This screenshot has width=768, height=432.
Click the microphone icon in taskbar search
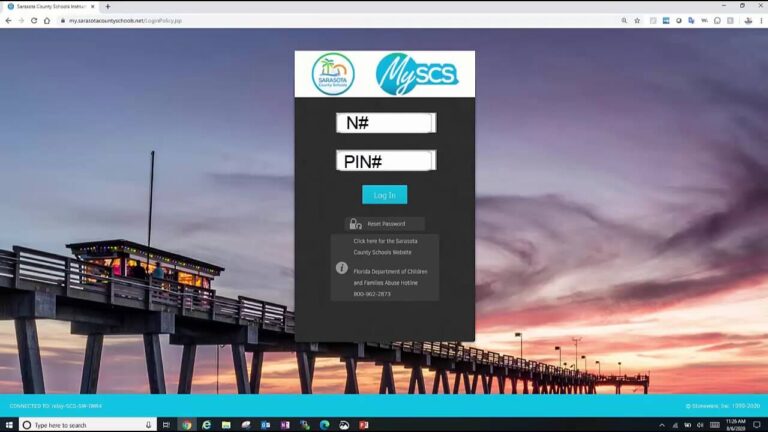[148, 425]
